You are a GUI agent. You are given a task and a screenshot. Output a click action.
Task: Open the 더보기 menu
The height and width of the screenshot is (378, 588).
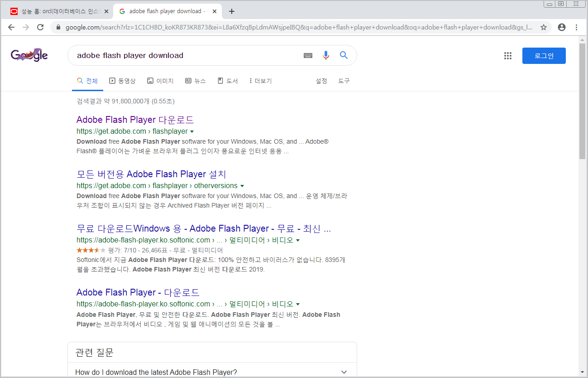coord(260,81)
